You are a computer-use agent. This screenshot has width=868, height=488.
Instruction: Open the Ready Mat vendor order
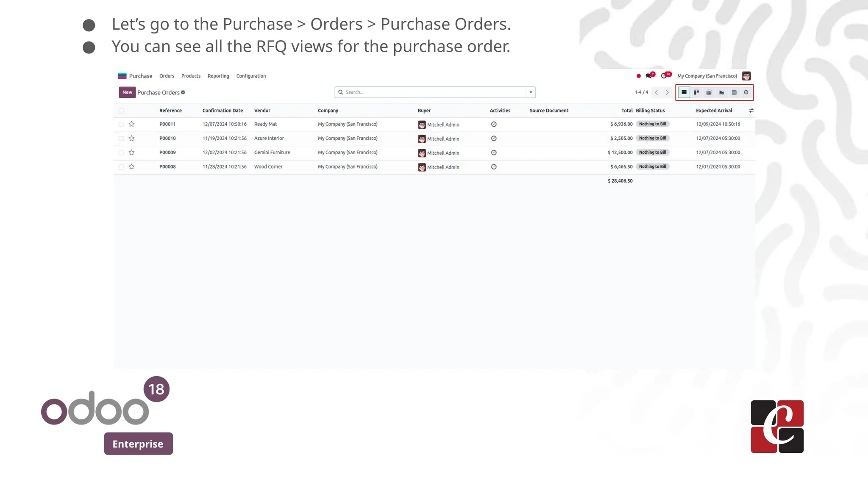pos(265,124)
